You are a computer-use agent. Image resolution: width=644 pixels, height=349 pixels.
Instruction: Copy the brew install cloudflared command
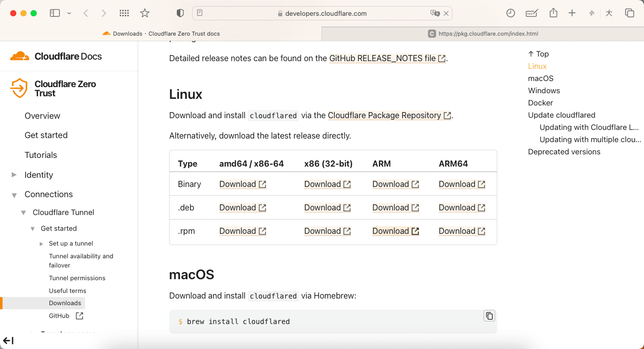click(489, 316)
